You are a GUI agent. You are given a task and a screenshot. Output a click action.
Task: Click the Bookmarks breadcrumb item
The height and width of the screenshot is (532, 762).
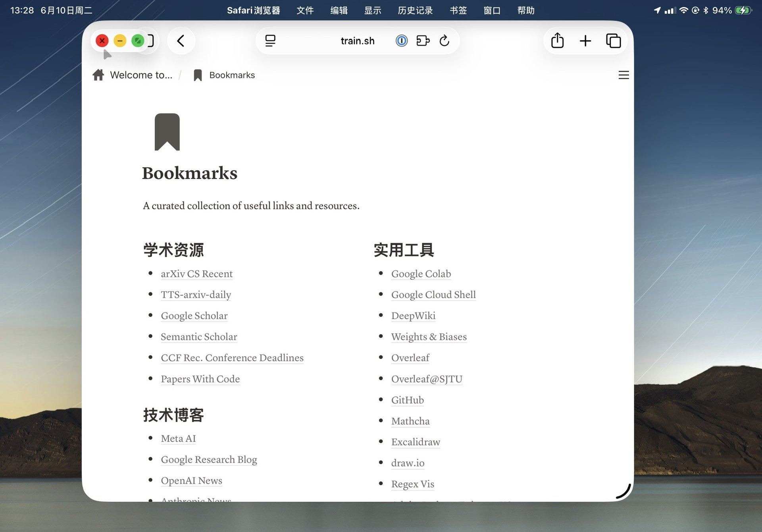(x=232, y=75)
